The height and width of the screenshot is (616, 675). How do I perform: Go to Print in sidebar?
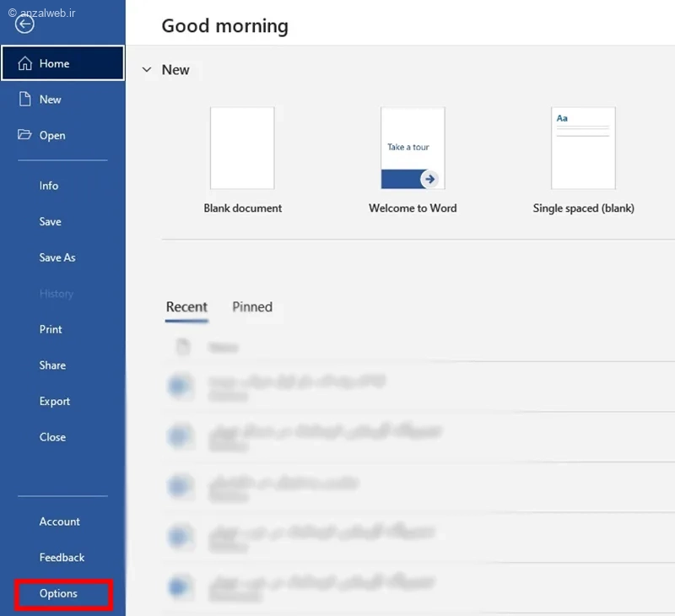pos(51,329)
